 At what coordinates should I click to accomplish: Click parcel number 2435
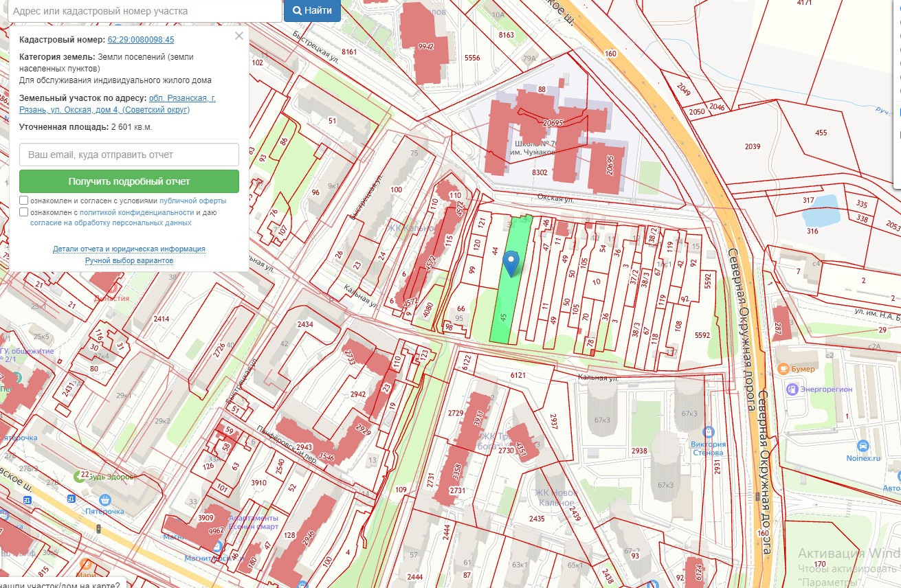(x=537, y=519)
